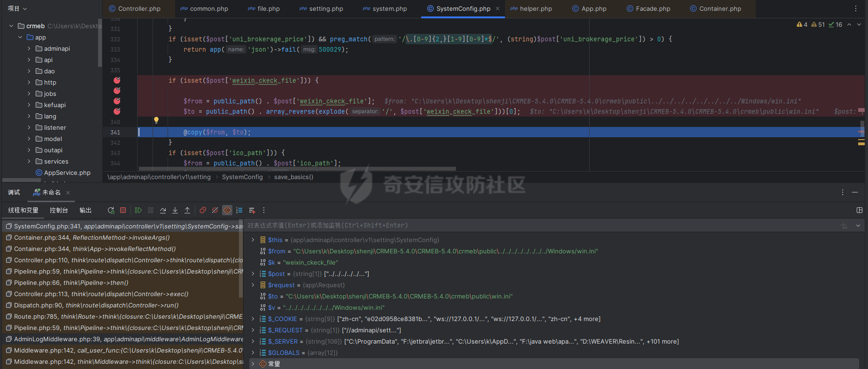Open the debug toolbar more-options menu

[x=264, y=210]
